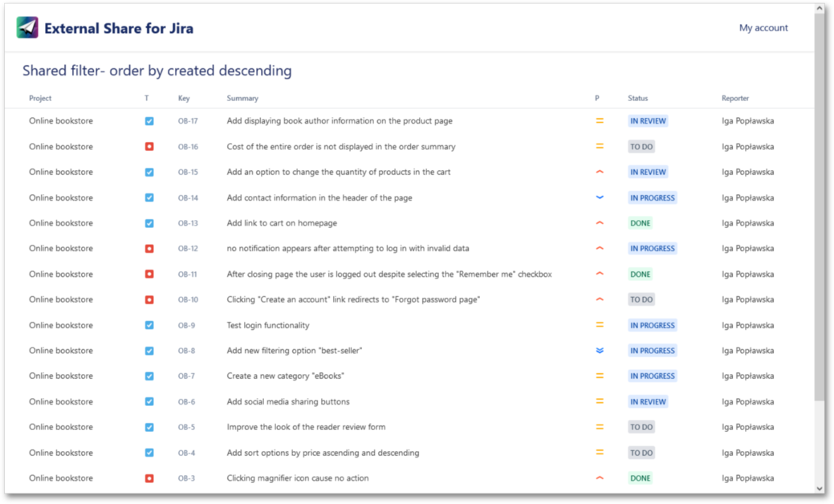Image resolution: width=834 pixels, height=504 pixels.
Task: Click the Reporter column header
Action: pyautogui.click(x=735, y=98)
